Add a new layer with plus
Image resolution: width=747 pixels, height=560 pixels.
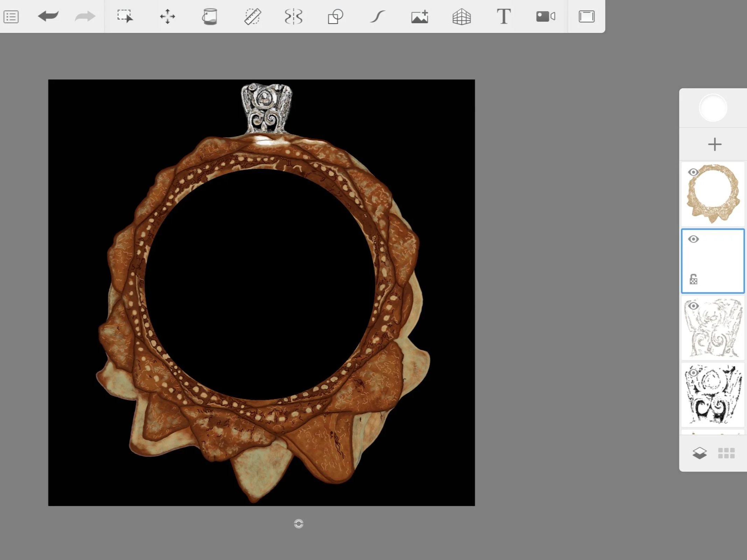pos(715,144)
